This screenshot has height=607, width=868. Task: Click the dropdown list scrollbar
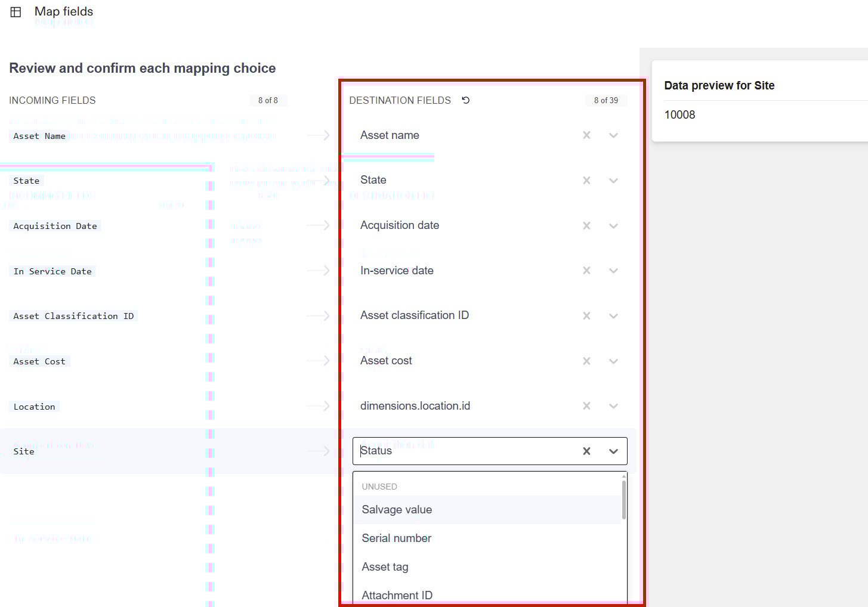click(x=624, y=500)
